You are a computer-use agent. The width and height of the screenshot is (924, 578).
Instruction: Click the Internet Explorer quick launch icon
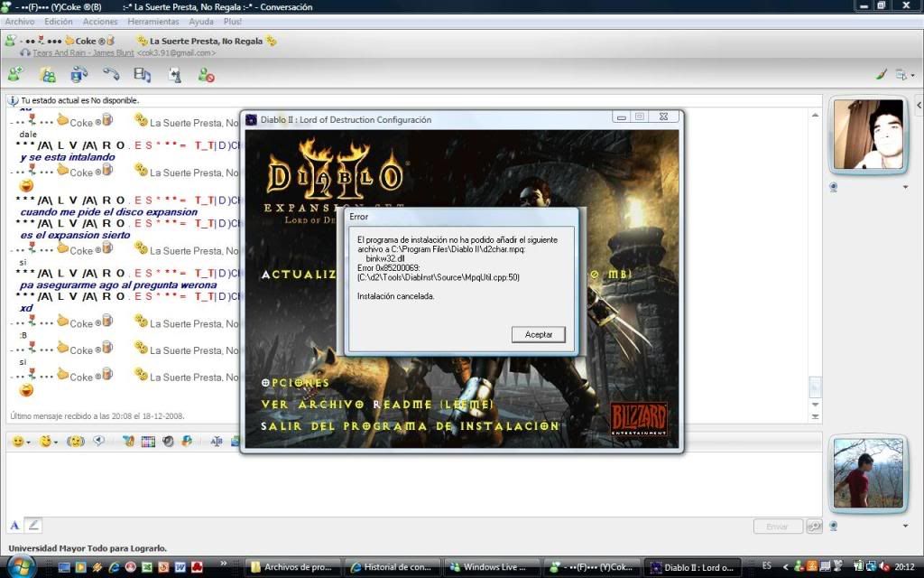point(115,567)
